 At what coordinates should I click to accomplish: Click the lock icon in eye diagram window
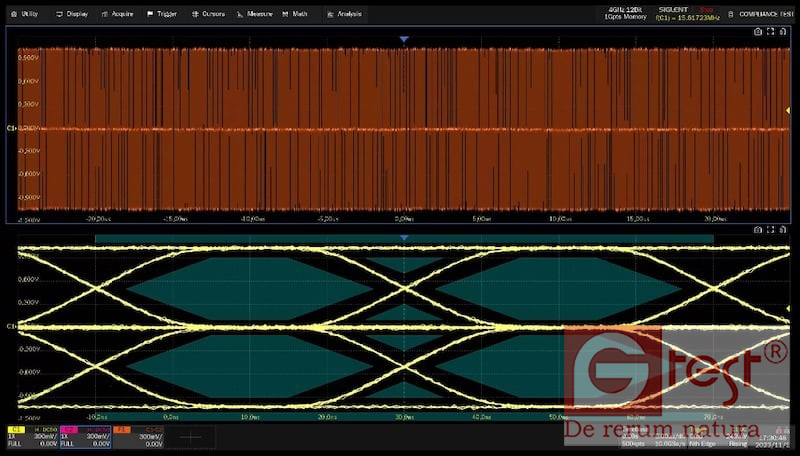point(784,230)
